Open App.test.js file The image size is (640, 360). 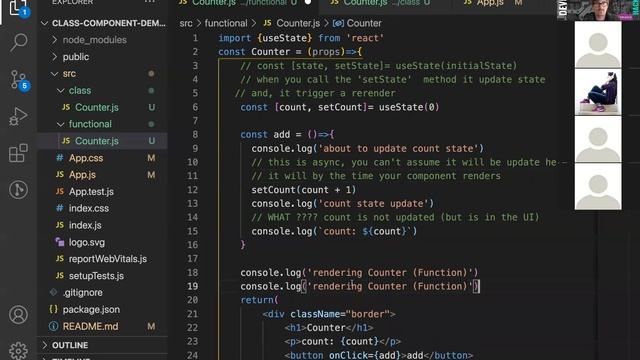[x=91, y=191]
